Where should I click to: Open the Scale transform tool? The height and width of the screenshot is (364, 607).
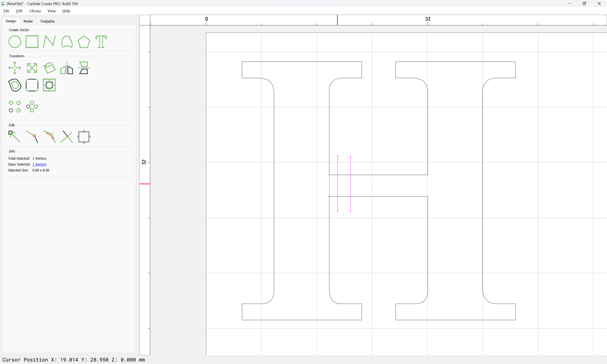click(x=32, y=68)
